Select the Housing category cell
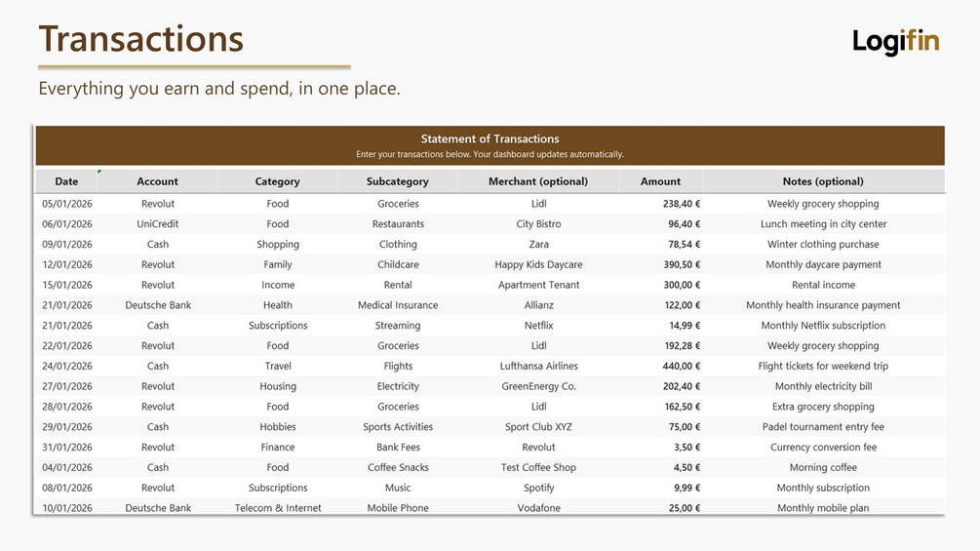This screenshot has width=980, height=551. tap(278, 386)
